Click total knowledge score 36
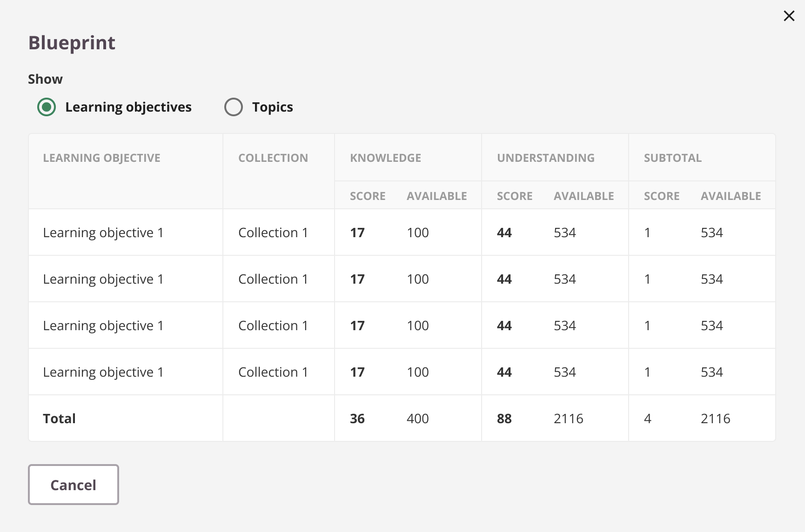805x532 pixels. click(x=357, y=419)
